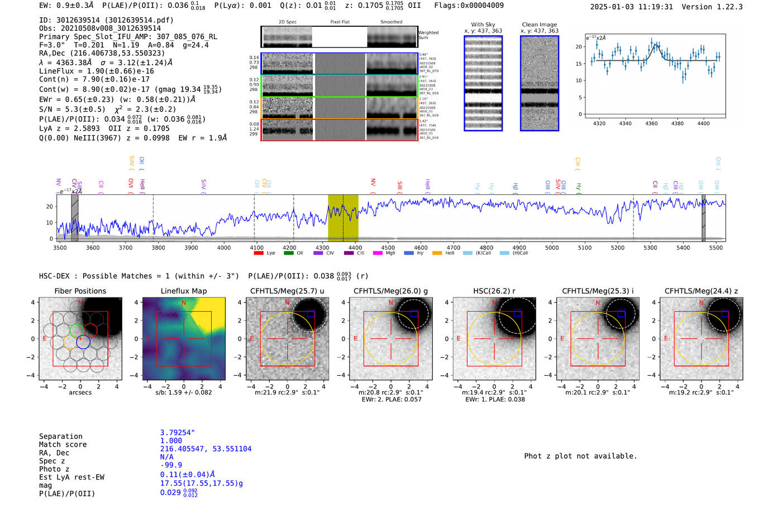Click the S/N = 5.3(±0.5) text
Image resolution: width=782 pixels, height=532 pixels.
pyautogui.click(x=72, y=109)
